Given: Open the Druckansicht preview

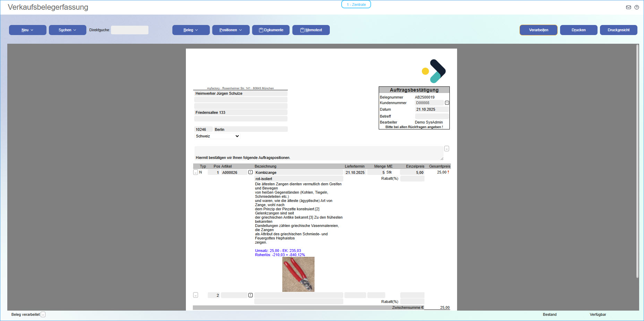Looking at the screenshot, I should tap(619, 30).
